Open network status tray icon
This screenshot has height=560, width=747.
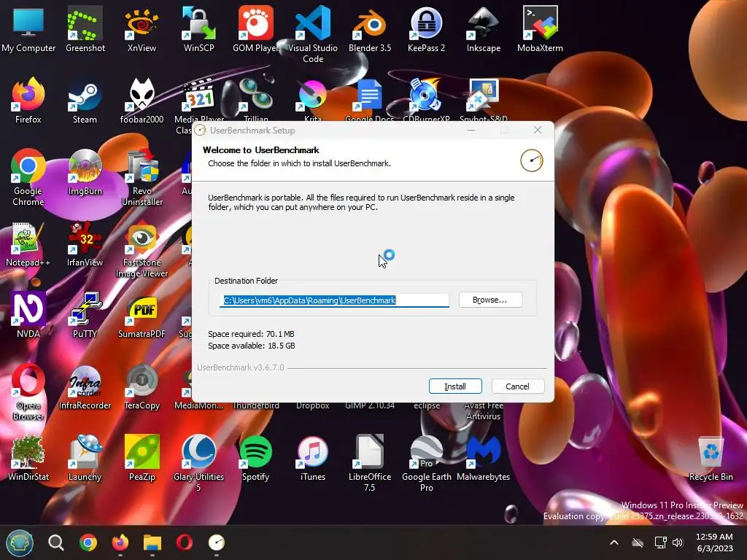point(659,542)
